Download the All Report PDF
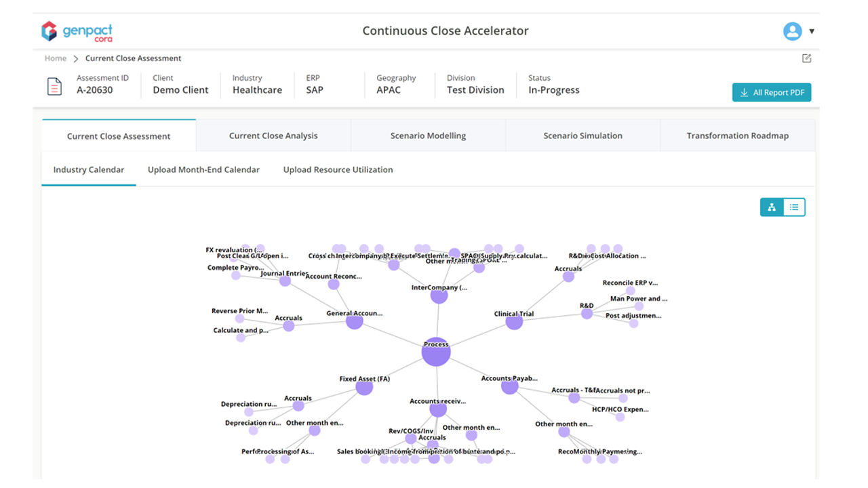Screen dimensions: 868x488 click(x=772, y=93)
